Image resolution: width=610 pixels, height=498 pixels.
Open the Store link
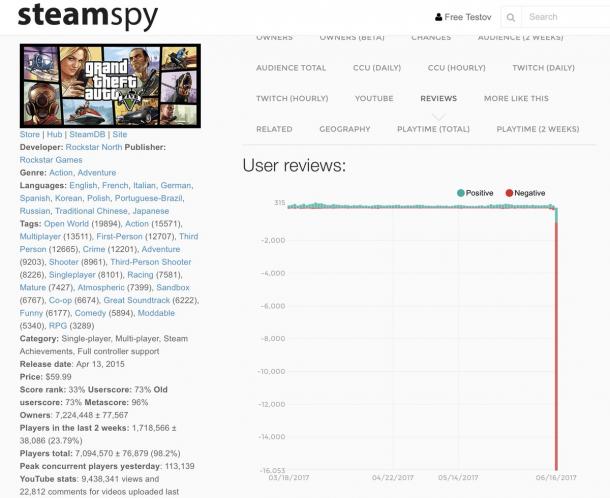(x=30, y=134)
